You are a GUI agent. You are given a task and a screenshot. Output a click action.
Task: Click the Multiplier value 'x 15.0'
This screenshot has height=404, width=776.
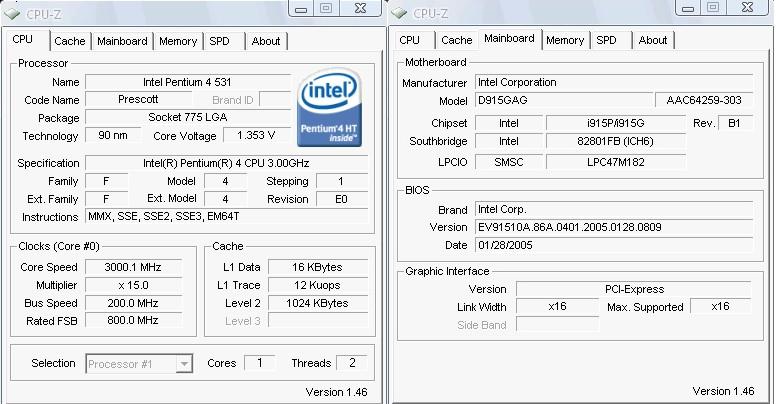coord(133,285)
